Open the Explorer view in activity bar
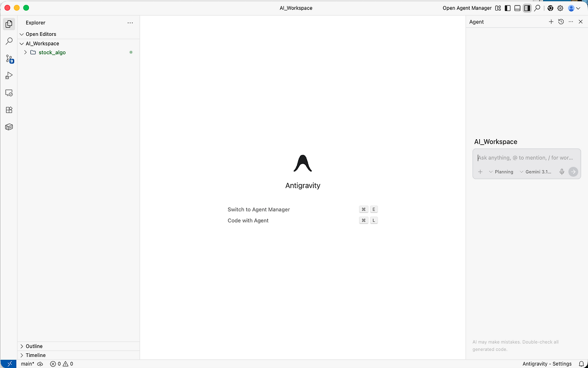588x368 pixels. click(x=9, y=24)
